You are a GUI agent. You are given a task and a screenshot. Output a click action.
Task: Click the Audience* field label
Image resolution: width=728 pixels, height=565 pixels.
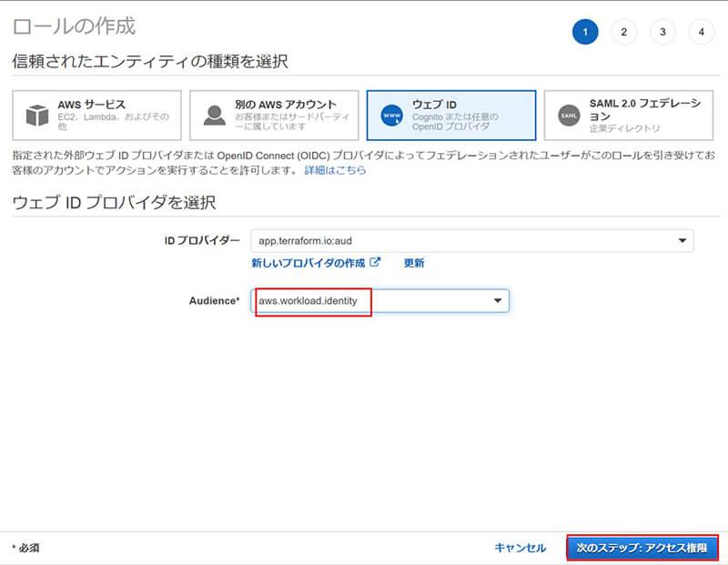coord(214,300)
